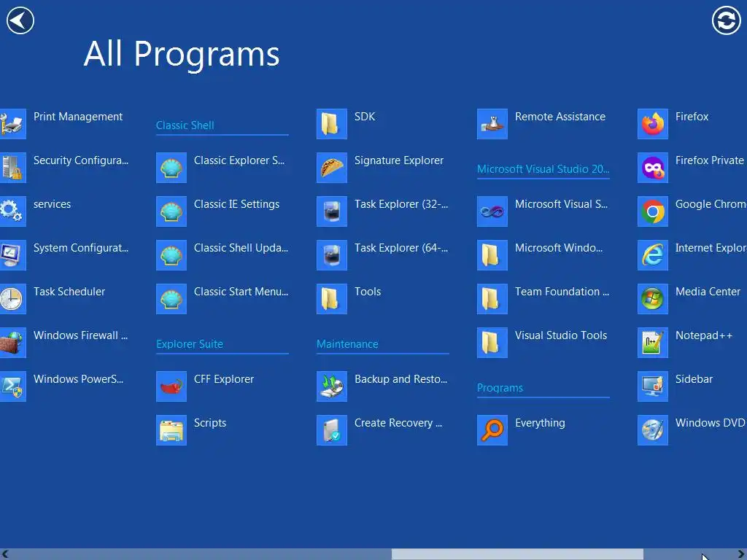Viewport: 747px width, 560px height.
Task: Open Create Recovery disc icon
Action: pos(332,430)
